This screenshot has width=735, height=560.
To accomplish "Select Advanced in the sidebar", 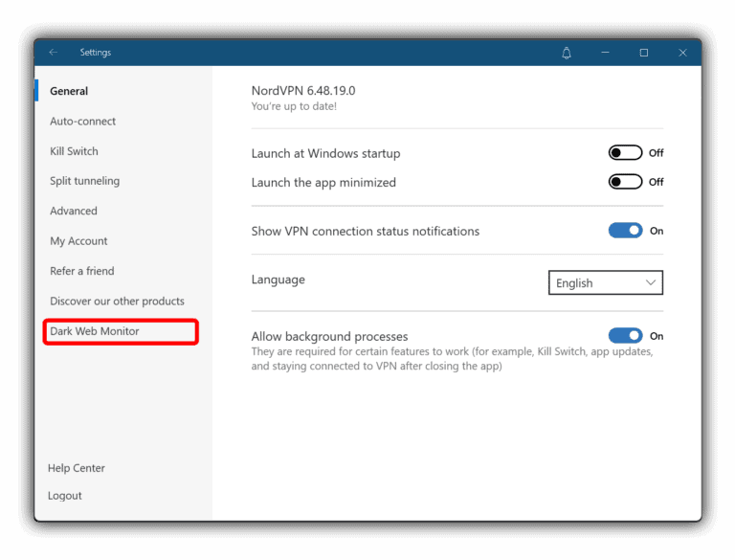I will (x=74, y=212).
